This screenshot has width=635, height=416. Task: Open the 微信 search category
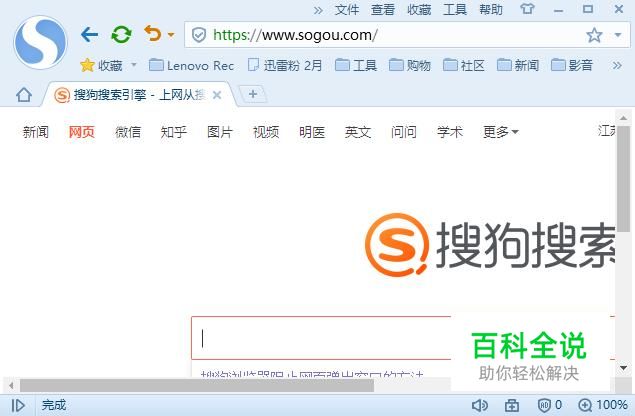coord(128,132)
